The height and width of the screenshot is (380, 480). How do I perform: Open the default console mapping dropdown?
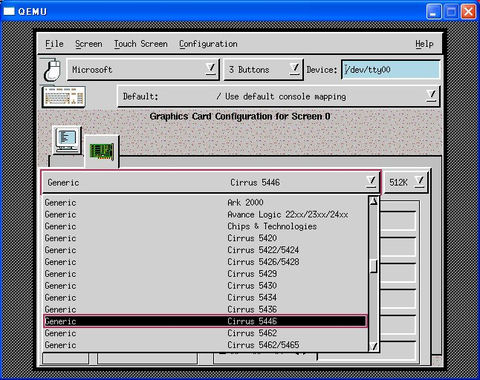279,96
